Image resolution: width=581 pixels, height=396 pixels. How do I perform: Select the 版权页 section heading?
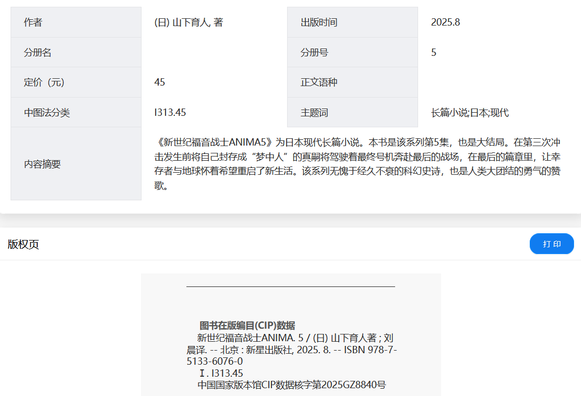[x=23, y=244]
